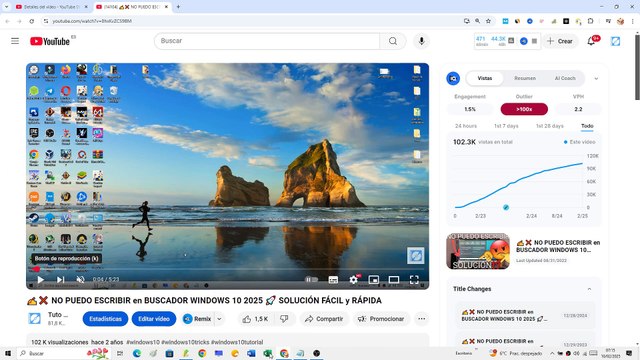640x360 pixels.
Task: Open the channel avatar below video
Action: 35,318
